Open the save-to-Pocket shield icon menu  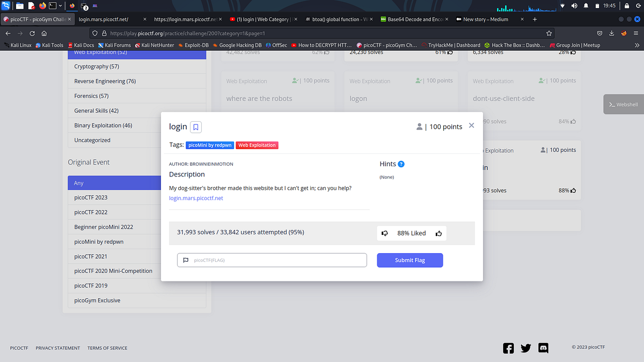(599, 33)
